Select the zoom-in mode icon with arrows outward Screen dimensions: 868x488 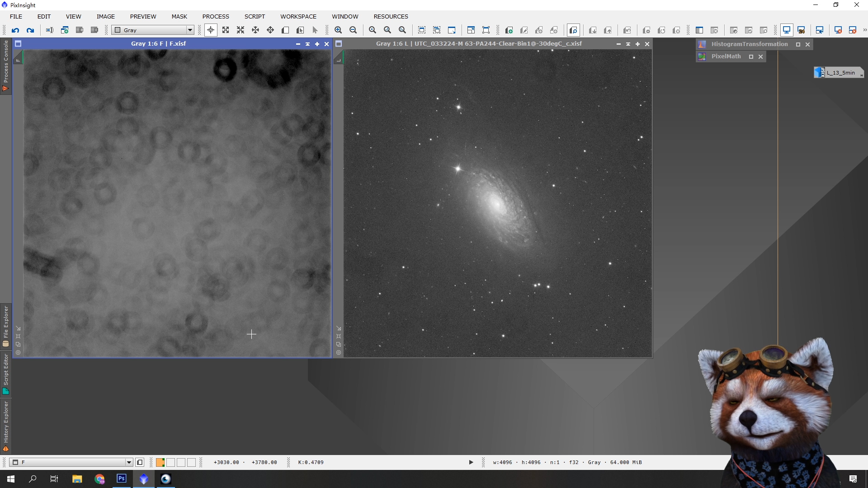point(226,30)
